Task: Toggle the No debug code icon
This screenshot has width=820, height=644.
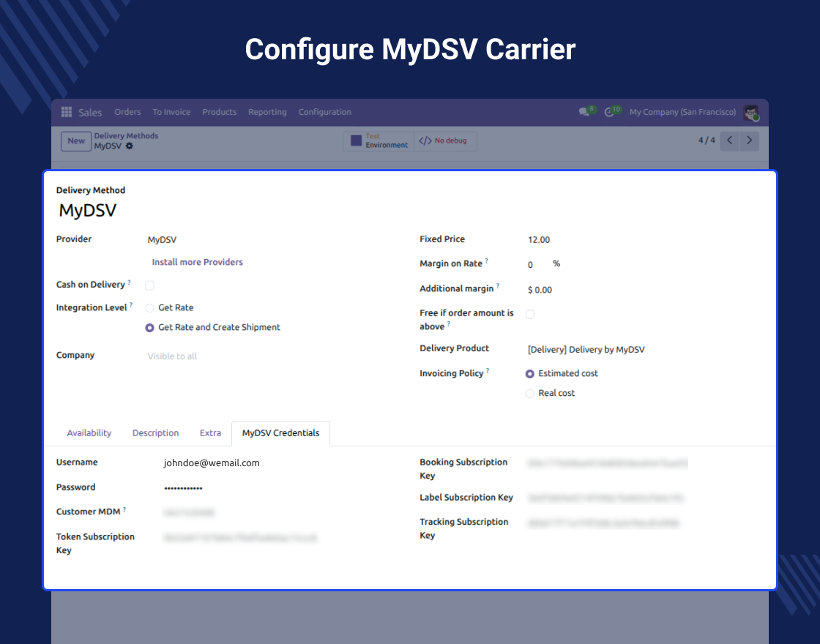Action: [425, 141]
